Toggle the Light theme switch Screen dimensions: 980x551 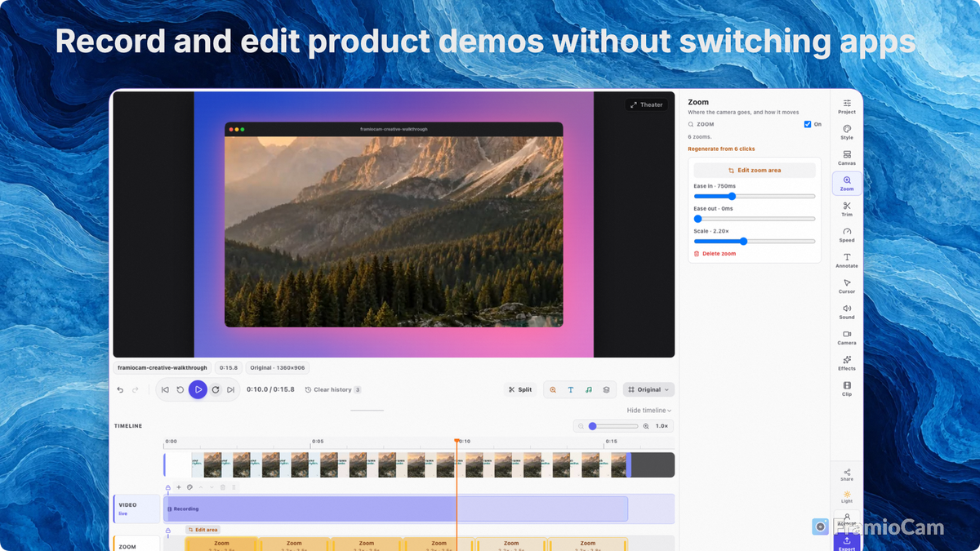[x=847, y=496]
